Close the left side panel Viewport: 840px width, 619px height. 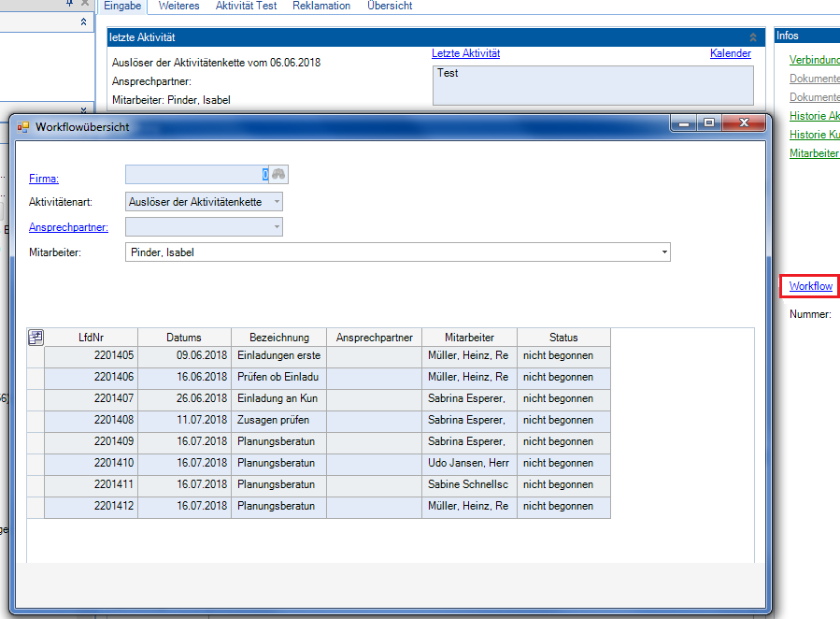click(x=85, y=4)
